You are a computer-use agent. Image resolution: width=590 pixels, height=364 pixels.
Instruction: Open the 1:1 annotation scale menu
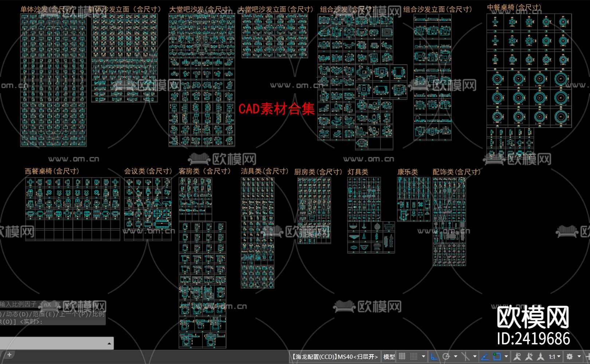pyautogui.click(x=554, y=357)
